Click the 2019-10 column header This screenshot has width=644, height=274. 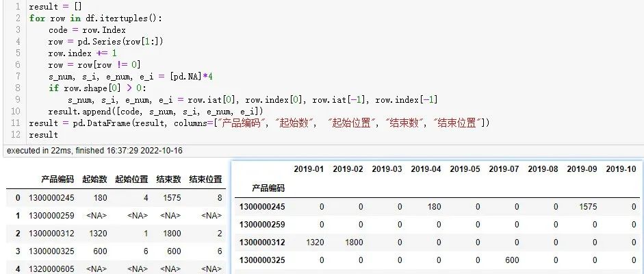pyautogui.click(x=621, y=169)
